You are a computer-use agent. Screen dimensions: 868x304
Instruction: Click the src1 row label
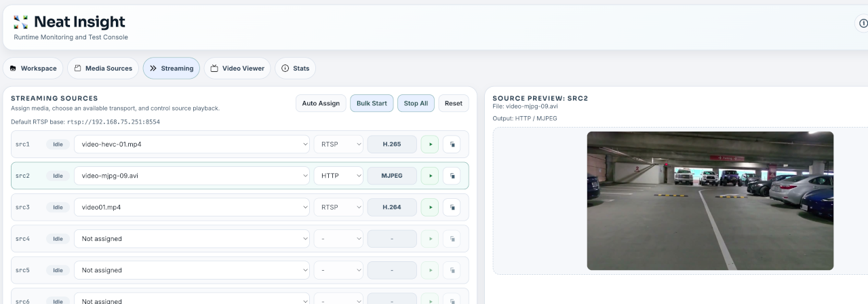pyautogui.click(x=22, y=145)
